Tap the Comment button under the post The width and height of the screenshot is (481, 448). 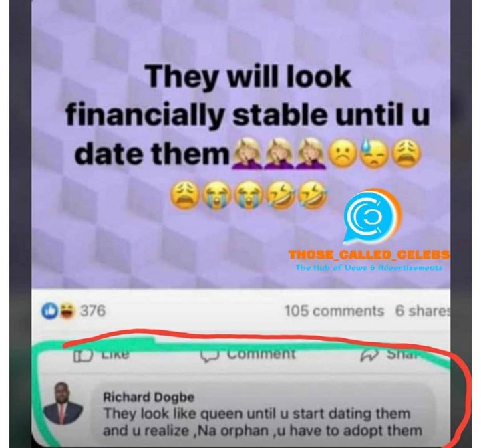click(249, 354)
